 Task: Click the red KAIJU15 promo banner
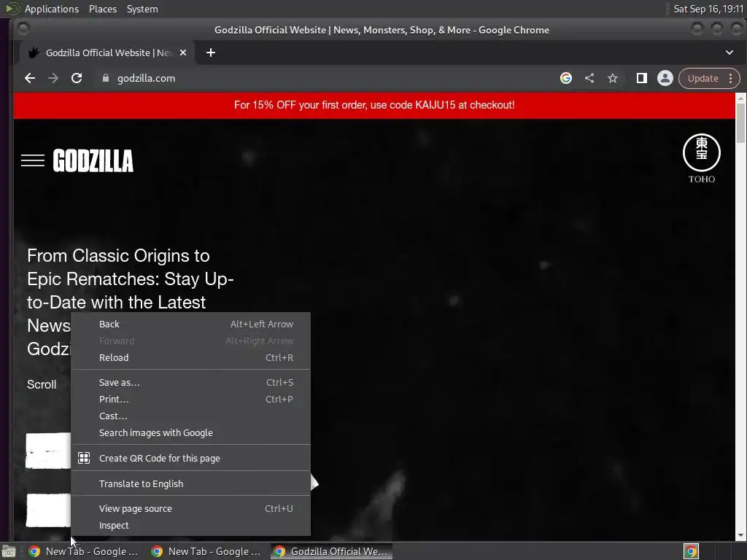[374, 105]
